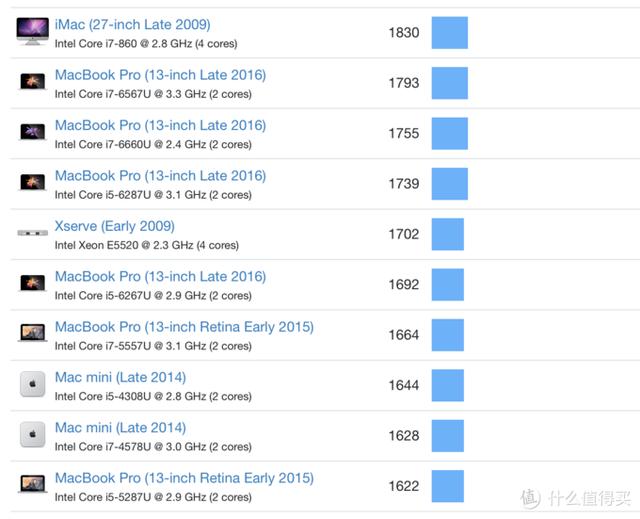Click the blue score bar for 1830

[x=450, y=33]
